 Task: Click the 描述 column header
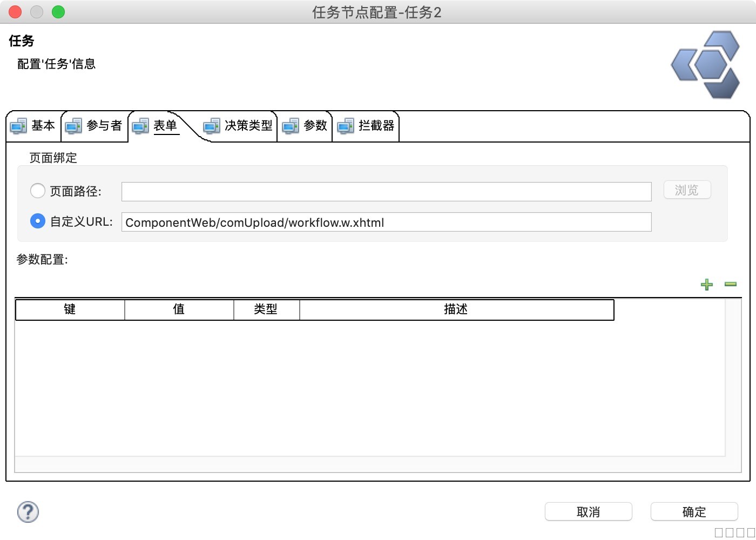click(456, 309)
